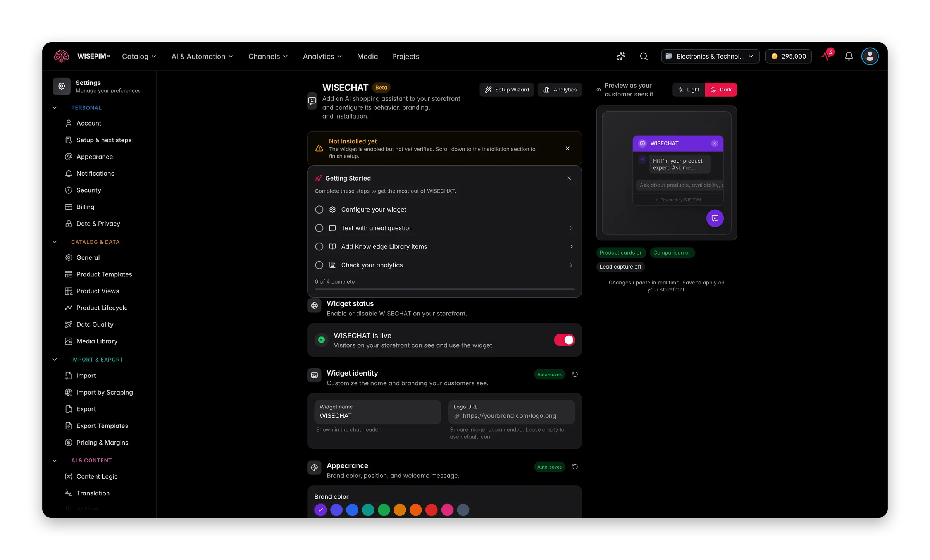
Task: Open the Test with a real question step arrow
Action: coord(571,228)
